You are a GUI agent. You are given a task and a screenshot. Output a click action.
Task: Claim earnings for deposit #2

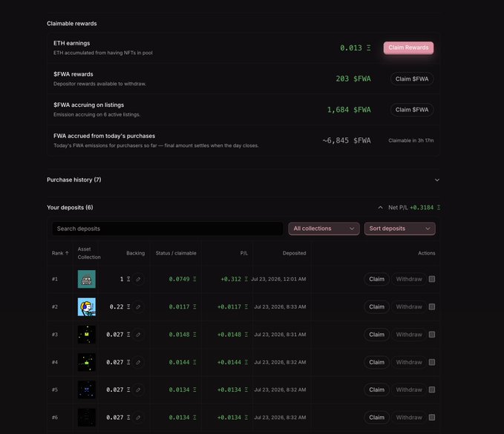pyautogui.click(x=376, y=307)
